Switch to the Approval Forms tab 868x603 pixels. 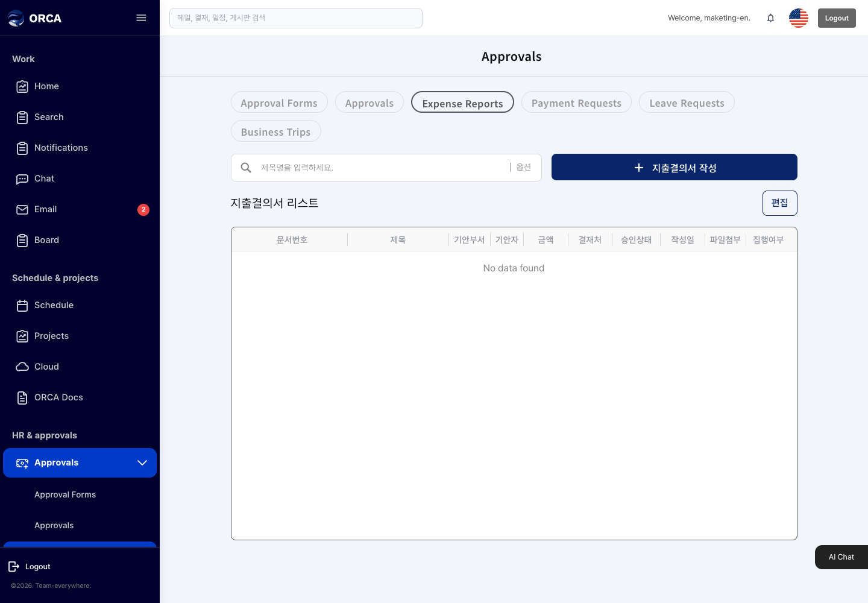tap(279, 103)
